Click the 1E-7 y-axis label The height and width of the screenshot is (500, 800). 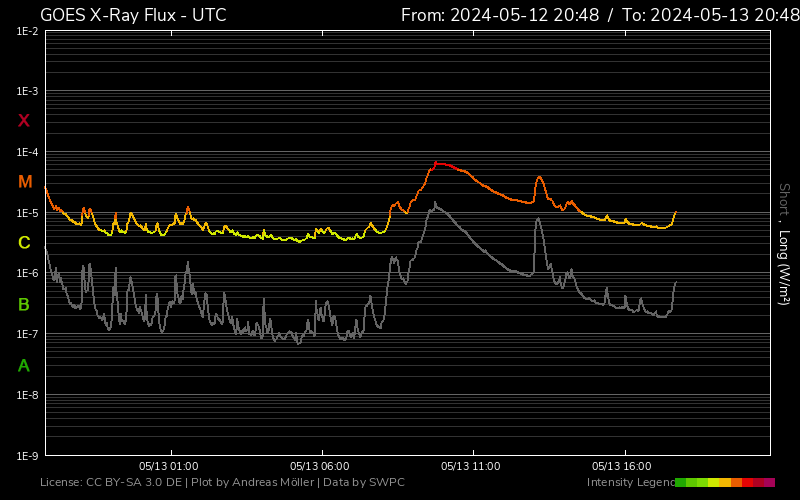(27, 334)
